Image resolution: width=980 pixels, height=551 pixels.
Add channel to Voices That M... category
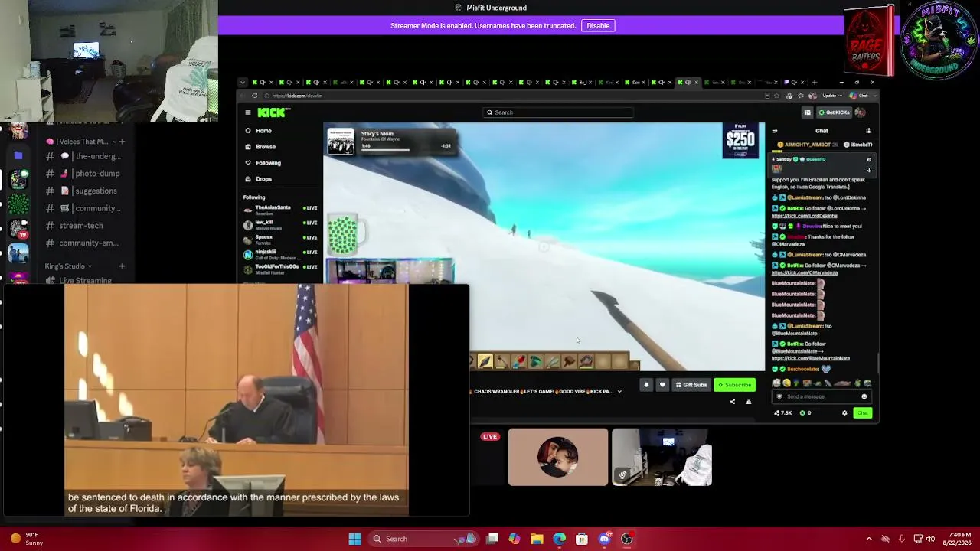coord(122,142)
